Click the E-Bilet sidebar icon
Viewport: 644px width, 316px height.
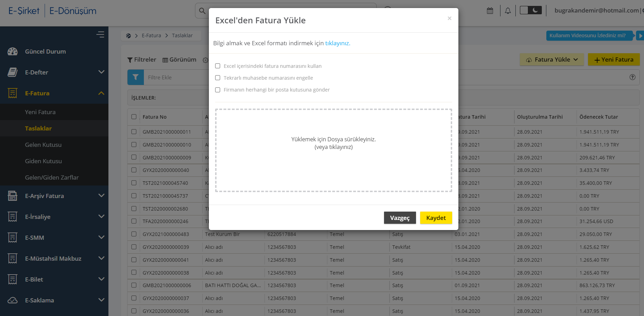pos(13,279)
